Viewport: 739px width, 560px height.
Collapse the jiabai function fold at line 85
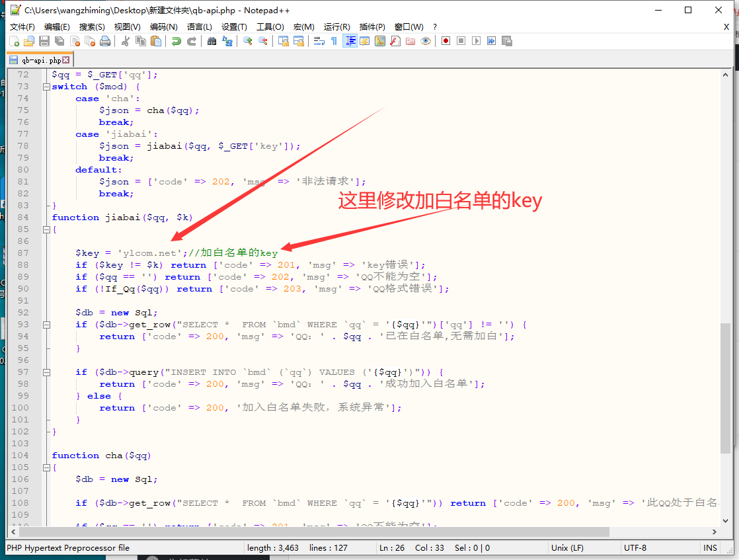coord(46,229)
